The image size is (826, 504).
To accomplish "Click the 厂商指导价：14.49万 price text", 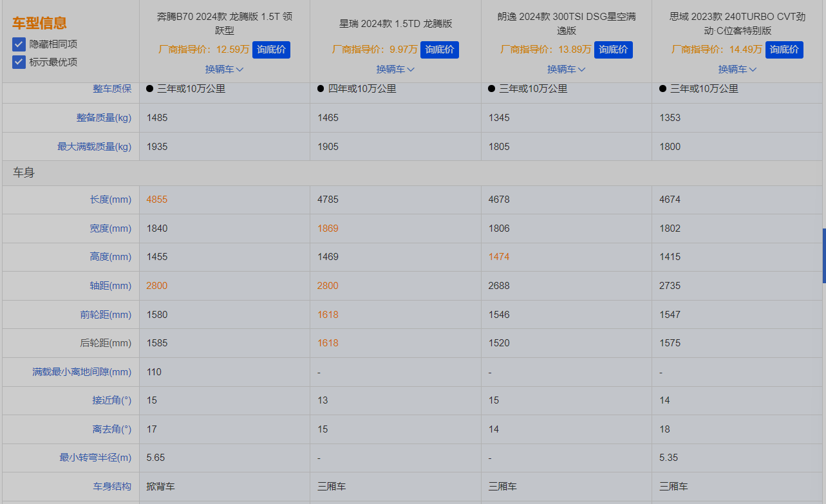I will [x=717, y=50].
